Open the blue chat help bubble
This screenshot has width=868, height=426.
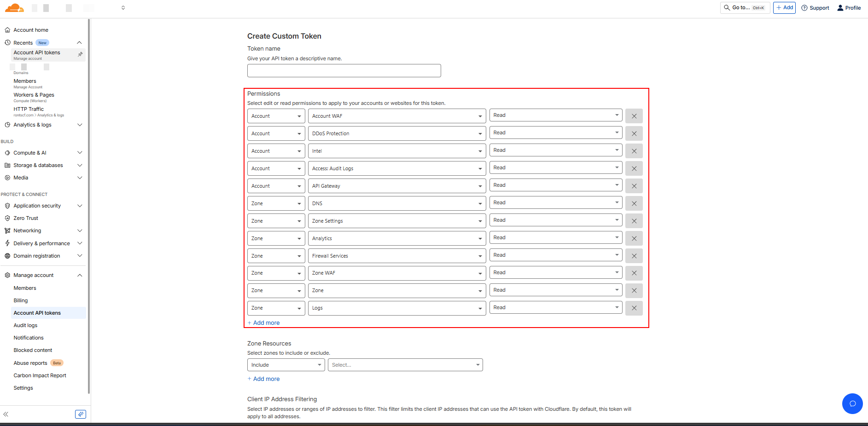852,403
